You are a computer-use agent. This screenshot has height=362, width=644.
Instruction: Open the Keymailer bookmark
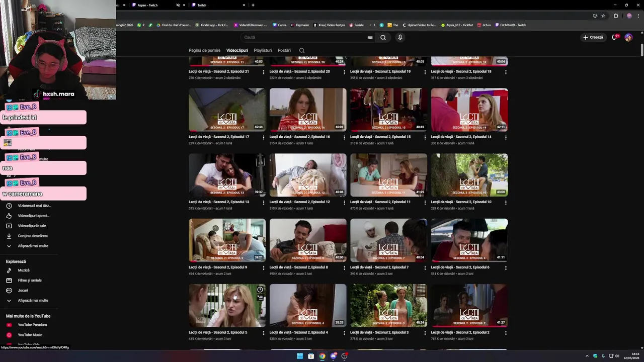point(300,25)
